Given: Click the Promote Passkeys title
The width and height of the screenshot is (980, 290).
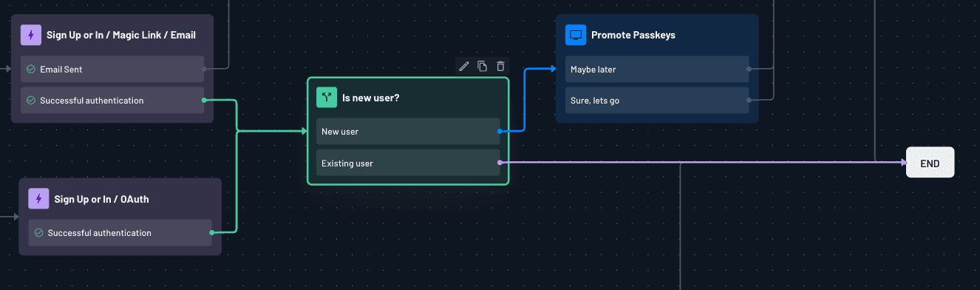Looking at the screenshot, I should [633, 35].
